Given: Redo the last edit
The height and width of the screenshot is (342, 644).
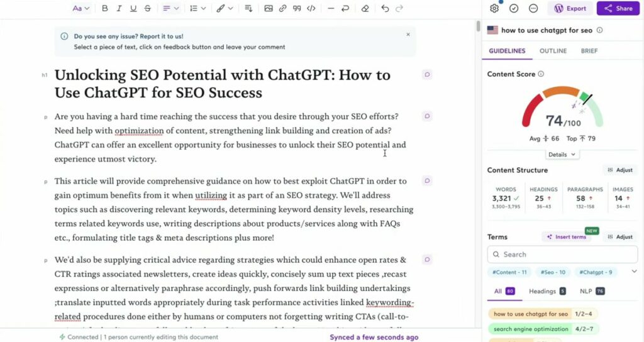Looking at the screenshot, I should pos(399,8).
